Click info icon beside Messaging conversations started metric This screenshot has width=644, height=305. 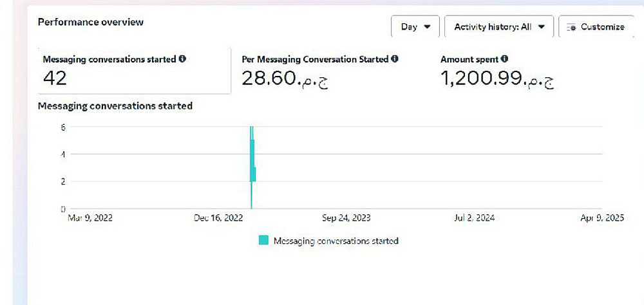click(x=182, y=59)
